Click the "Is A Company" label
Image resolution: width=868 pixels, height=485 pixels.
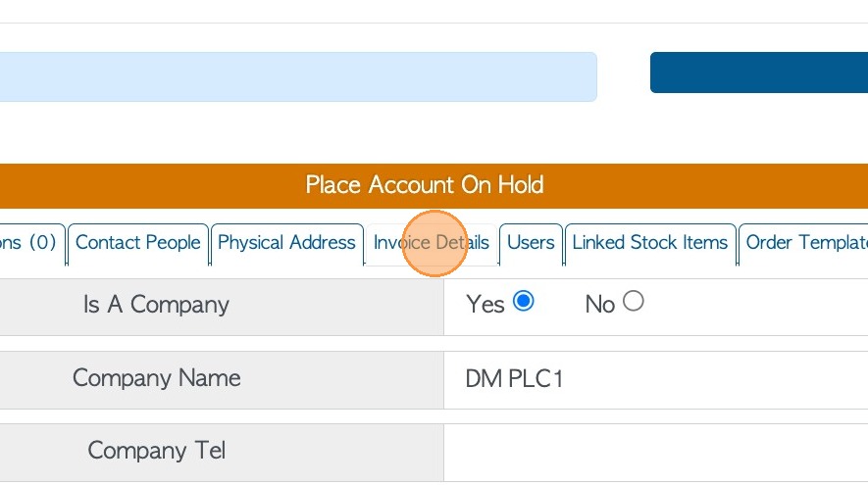click(156, 305)
